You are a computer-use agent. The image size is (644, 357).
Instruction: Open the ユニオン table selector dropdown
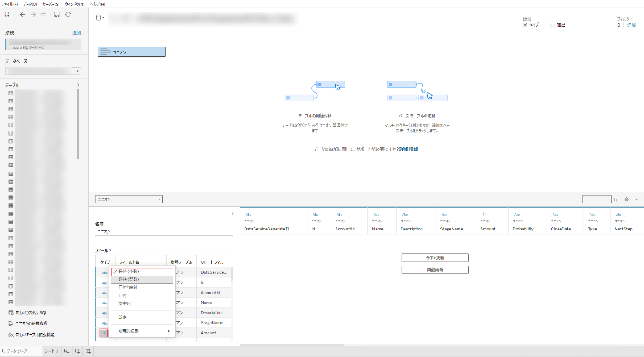tap(129, 199)
